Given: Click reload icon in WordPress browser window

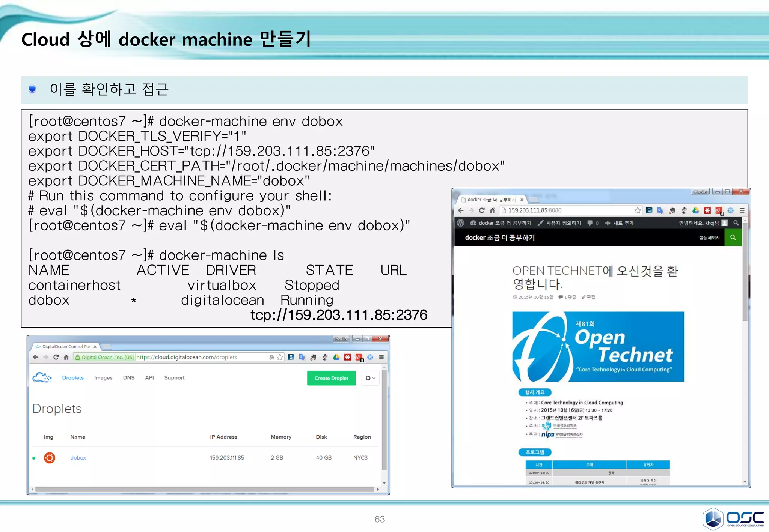Looking at the screenshot, I should pyautogui.click(x=482, y=210).
